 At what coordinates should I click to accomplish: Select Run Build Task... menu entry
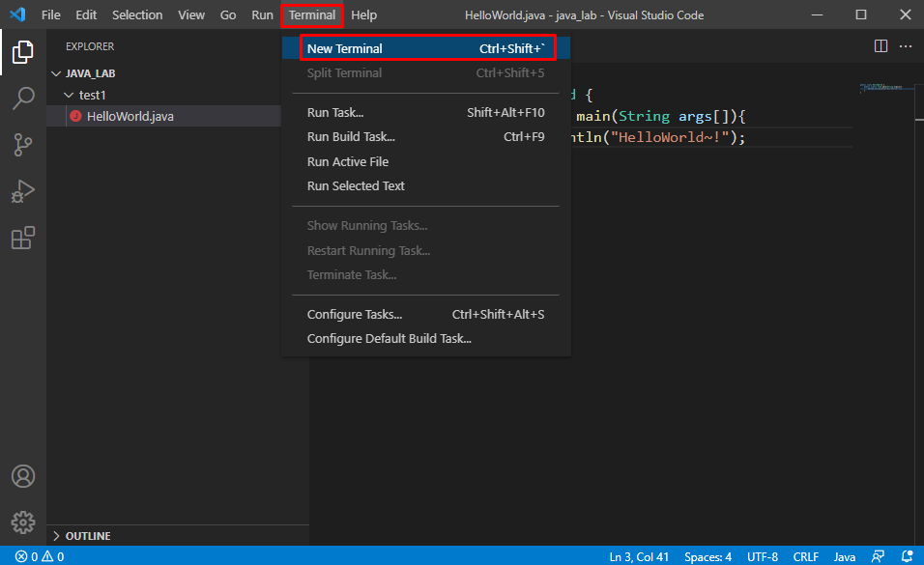coord(426,137)
